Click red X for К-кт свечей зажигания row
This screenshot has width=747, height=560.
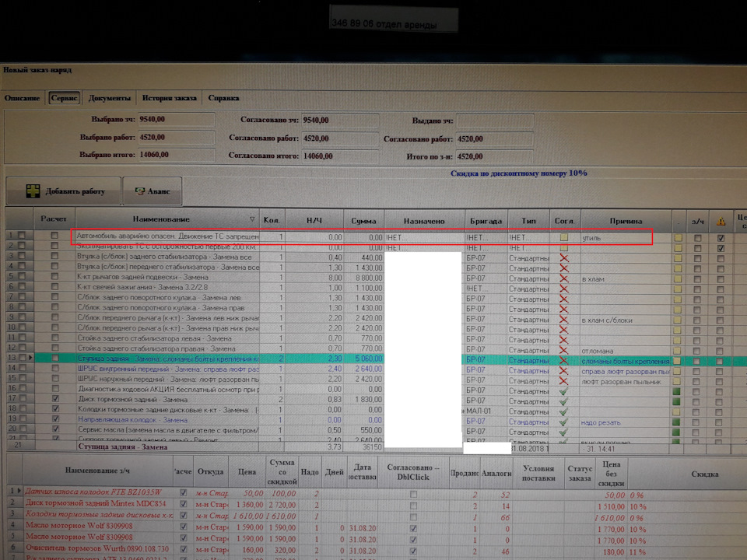click(564, 288)
